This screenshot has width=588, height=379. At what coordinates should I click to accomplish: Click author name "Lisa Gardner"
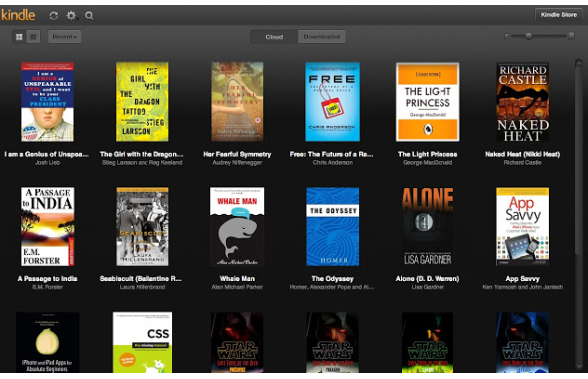coord(428,287)
